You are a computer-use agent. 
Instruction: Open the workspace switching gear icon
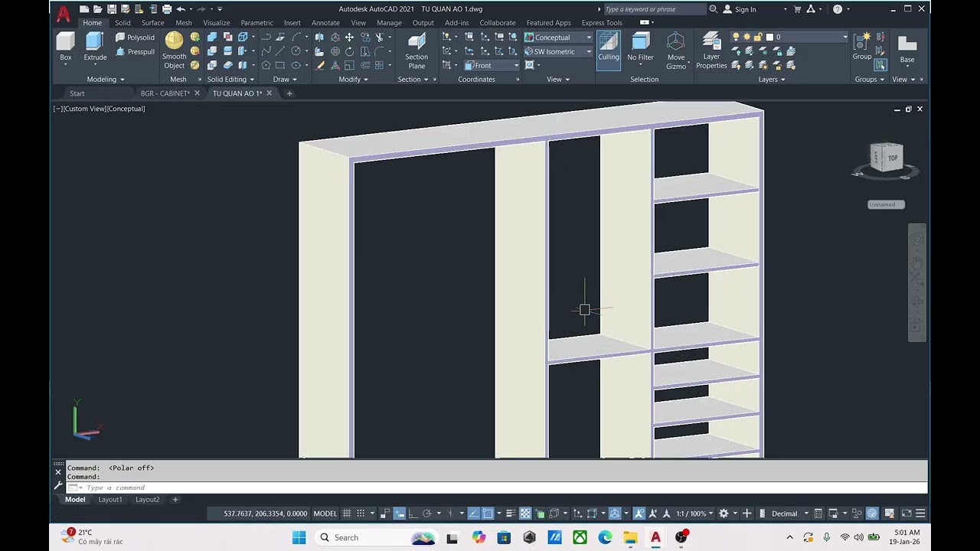[x=724, y=514]
